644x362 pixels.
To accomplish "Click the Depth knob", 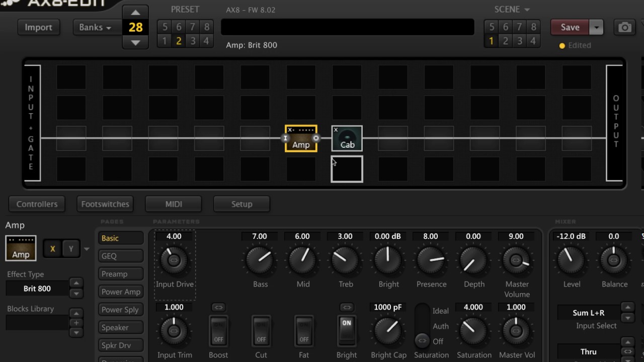I will click(474, 260).
